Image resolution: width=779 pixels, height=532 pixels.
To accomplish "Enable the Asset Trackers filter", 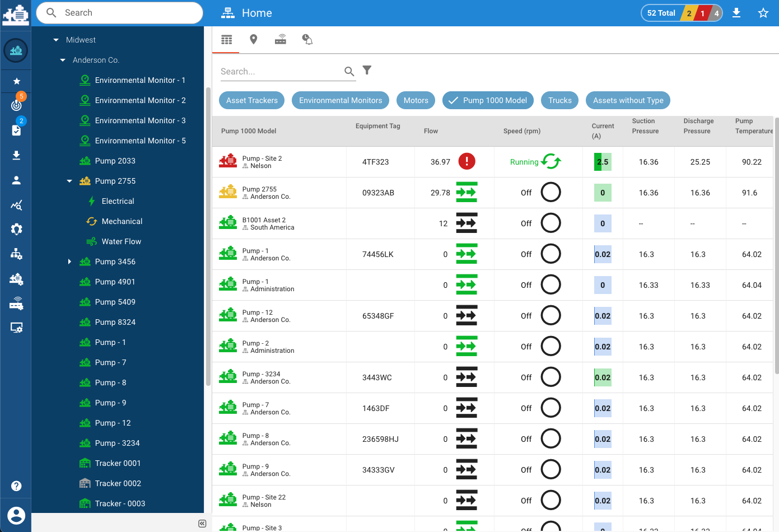I will 251,100.
